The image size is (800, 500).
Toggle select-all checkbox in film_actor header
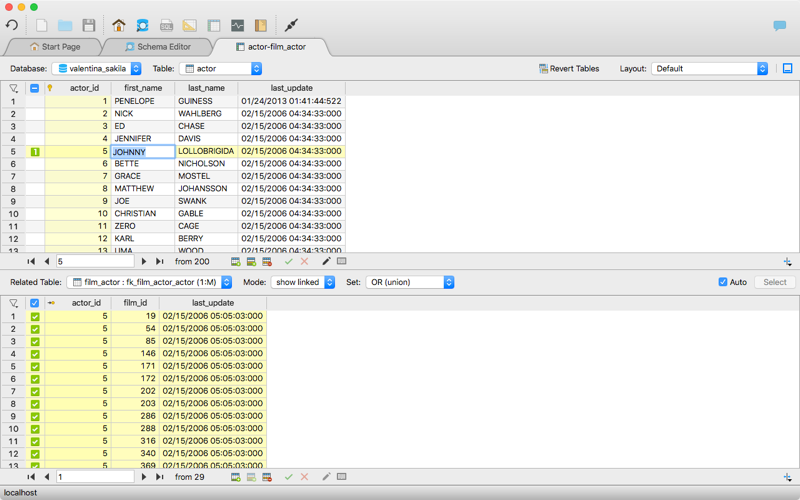coord(35,303)
